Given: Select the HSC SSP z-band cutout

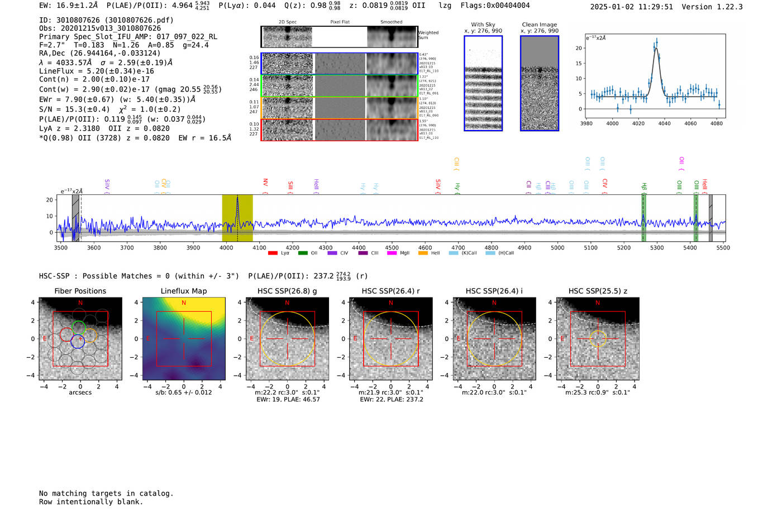Looking at the screenshot, I should [598, 339].
